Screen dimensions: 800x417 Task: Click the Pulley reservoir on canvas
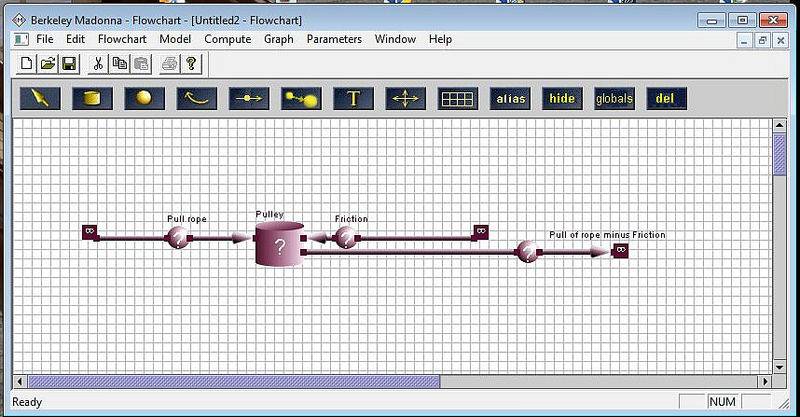(279, 245)
